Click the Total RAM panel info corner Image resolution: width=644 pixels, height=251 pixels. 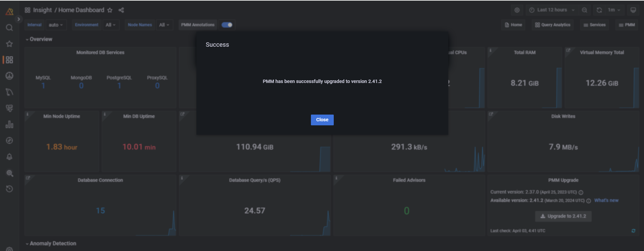pos(491,50)
